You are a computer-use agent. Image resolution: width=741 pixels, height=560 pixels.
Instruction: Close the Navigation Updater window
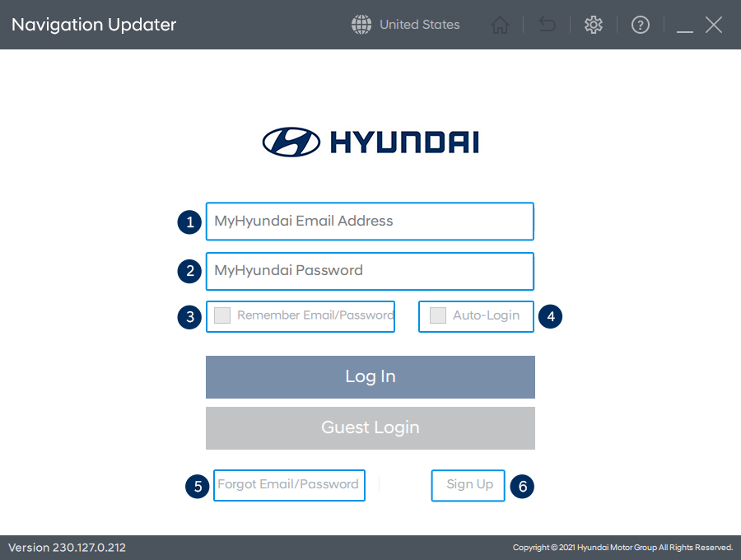pyautogui.click(x=714, y=25)
